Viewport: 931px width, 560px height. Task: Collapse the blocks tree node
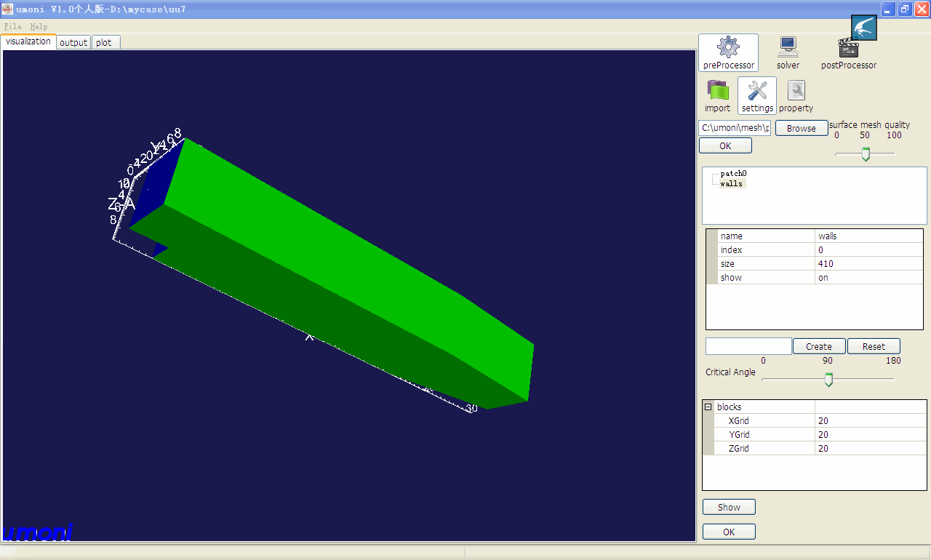pos(708,407)
